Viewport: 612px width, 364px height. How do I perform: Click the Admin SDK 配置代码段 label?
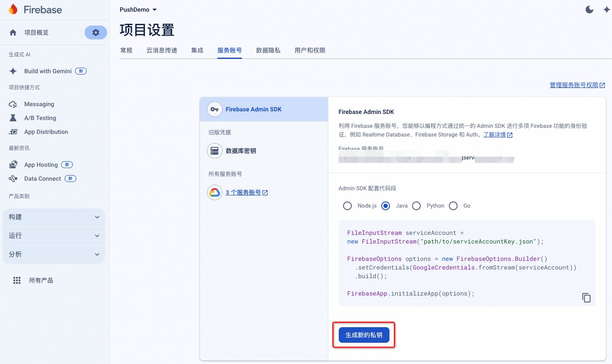click(367, 188)
